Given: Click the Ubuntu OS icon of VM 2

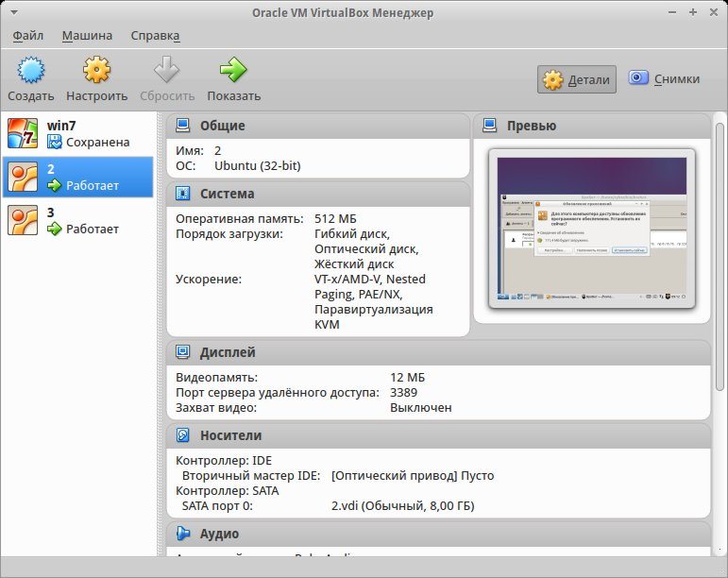Looking at the screenshot, I should (23, 177).
